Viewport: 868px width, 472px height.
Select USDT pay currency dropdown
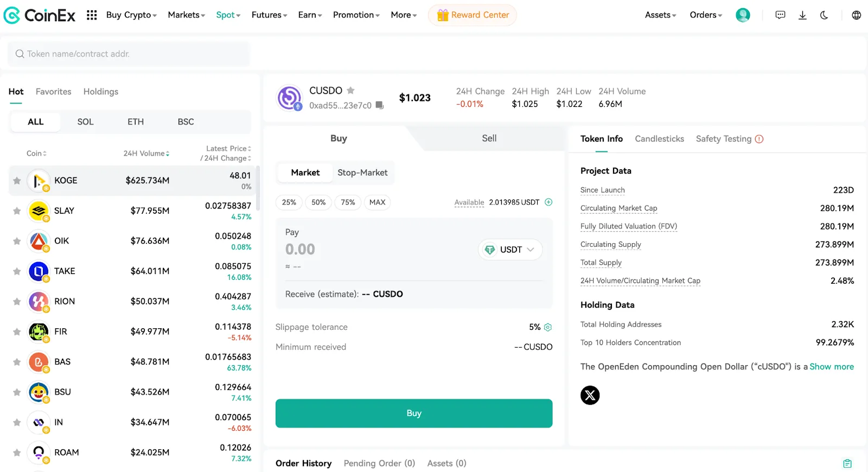(x=510, y=250)
